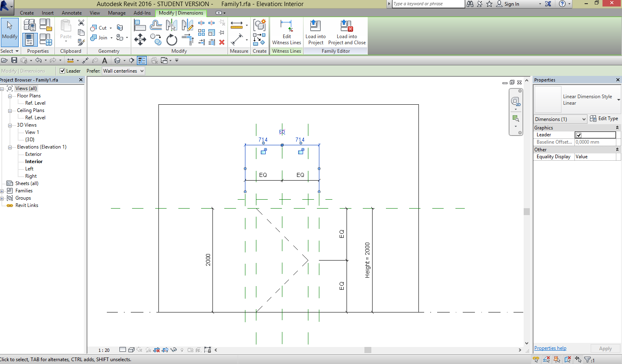622x364 pixels.
Task: Switch to the Annotate ribbon tab
Action: (x=72, y=13)
